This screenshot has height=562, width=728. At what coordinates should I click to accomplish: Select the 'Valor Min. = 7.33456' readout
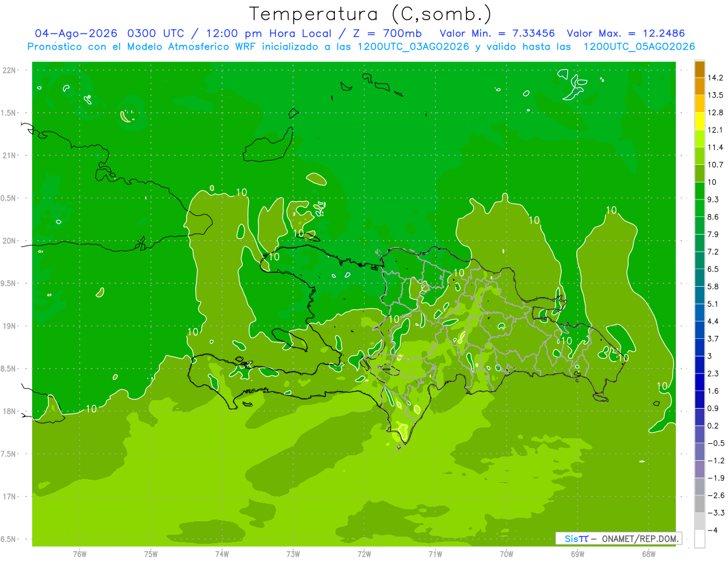pyautogui.click(x=497, y=33)
